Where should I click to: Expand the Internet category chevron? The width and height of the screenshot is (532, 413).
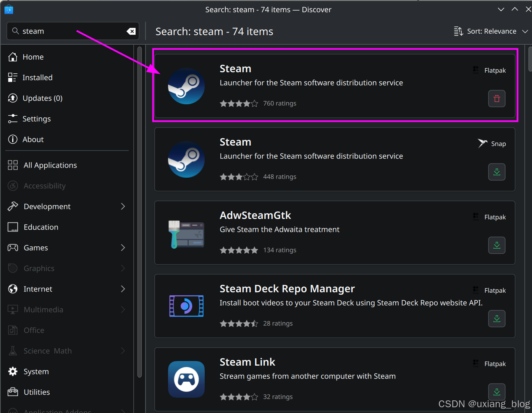(x=123, y=289)
